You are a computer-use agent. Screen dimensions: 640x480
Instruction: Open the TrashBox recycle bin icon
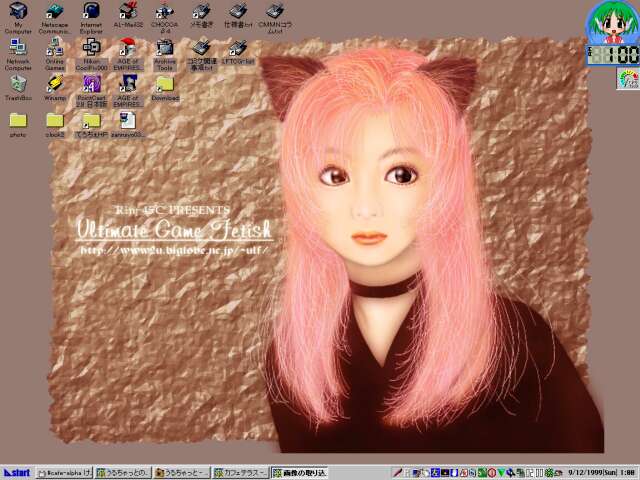(18, 84)
